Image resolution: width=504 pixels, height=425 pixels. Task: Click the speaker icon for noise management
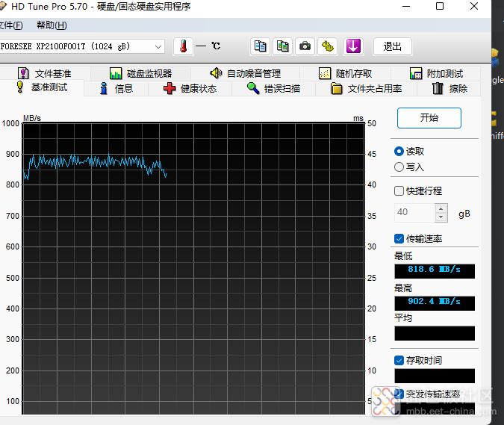[216, 73]
